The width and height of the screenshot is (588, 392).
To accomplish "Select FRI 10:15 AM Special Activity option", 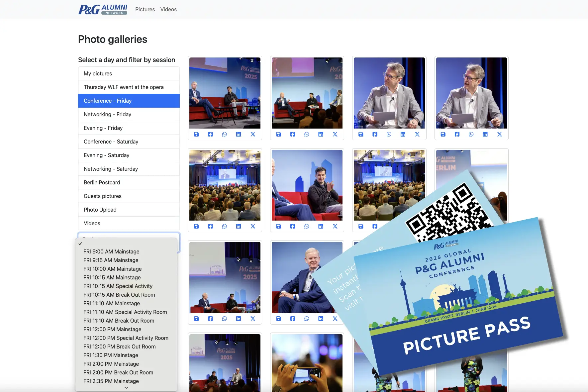I will pos(118,286).
